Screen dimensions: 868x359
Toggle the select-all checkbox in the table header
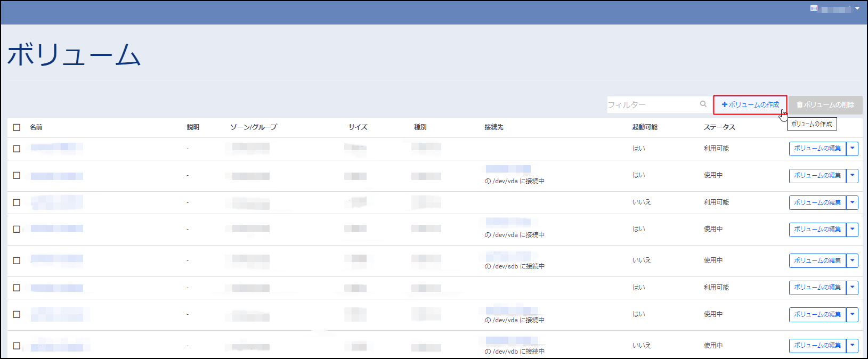(x=17, y=127)
